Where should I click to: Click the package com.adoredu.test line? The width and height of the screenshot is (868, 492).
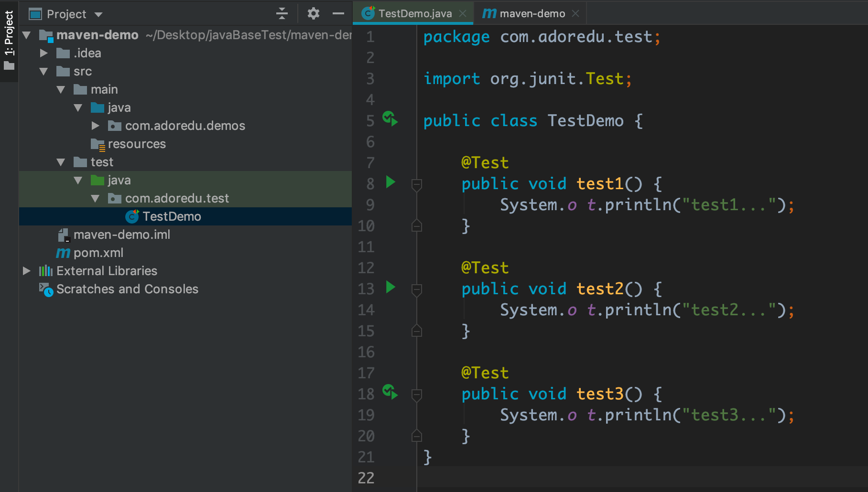point(542,37)
